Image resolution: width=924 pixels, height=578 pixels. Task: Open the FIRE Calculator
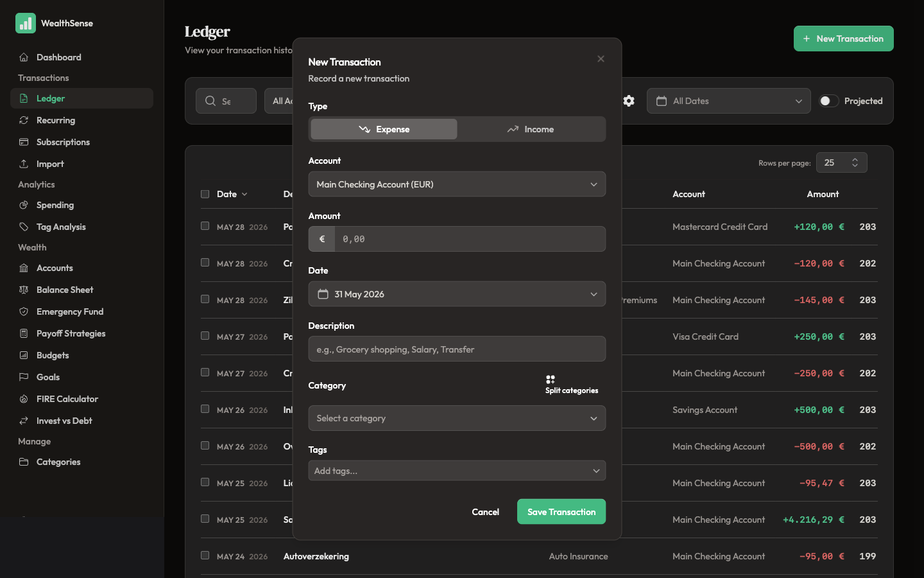click(x=81, y=399)
